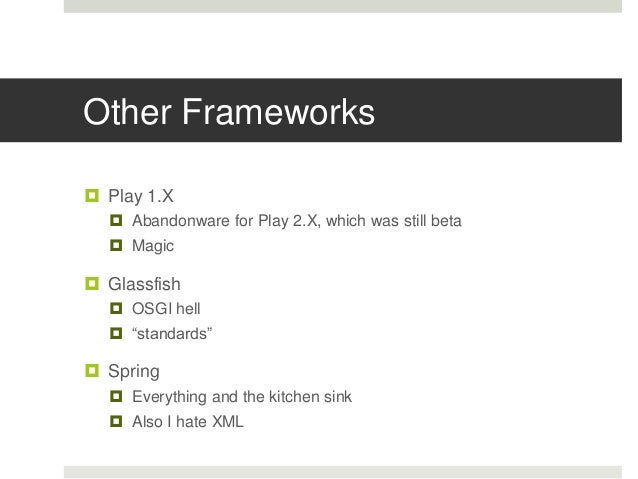Select the Other Frameworks title text

point(229,112)
